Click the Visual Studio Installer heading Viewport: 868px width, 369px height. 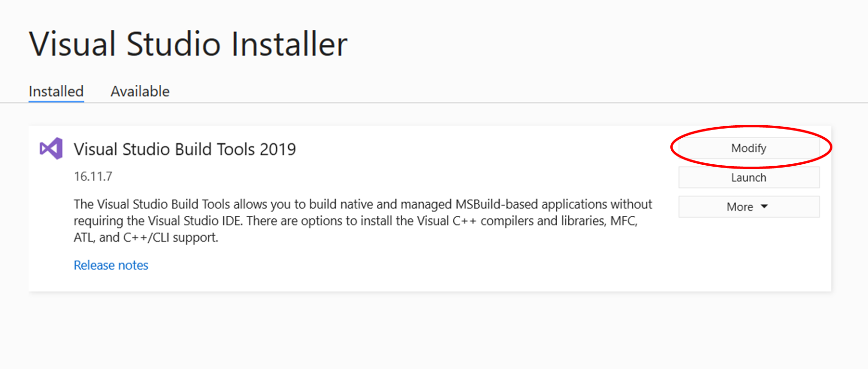point(188,44)
